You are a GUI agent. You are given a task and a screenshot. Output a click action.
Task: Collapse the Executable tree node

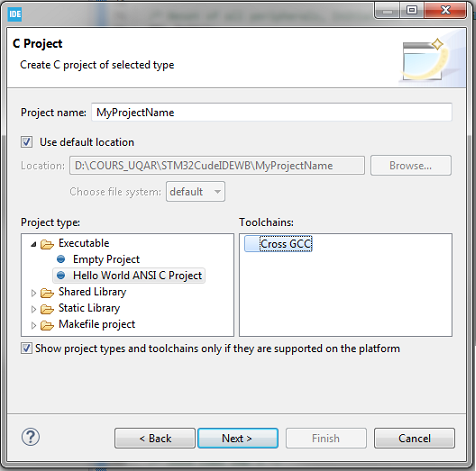[33, 244]
